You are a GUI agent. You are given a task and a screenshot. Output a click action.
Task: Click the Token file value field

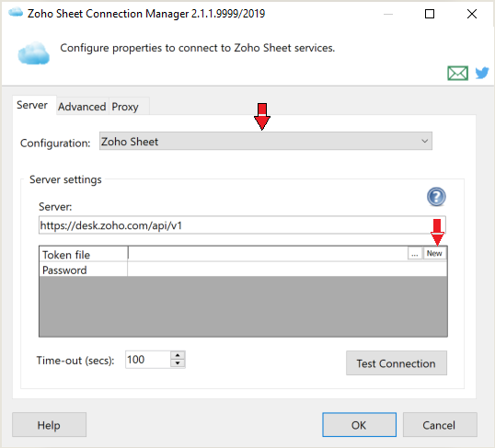point(268,254)
